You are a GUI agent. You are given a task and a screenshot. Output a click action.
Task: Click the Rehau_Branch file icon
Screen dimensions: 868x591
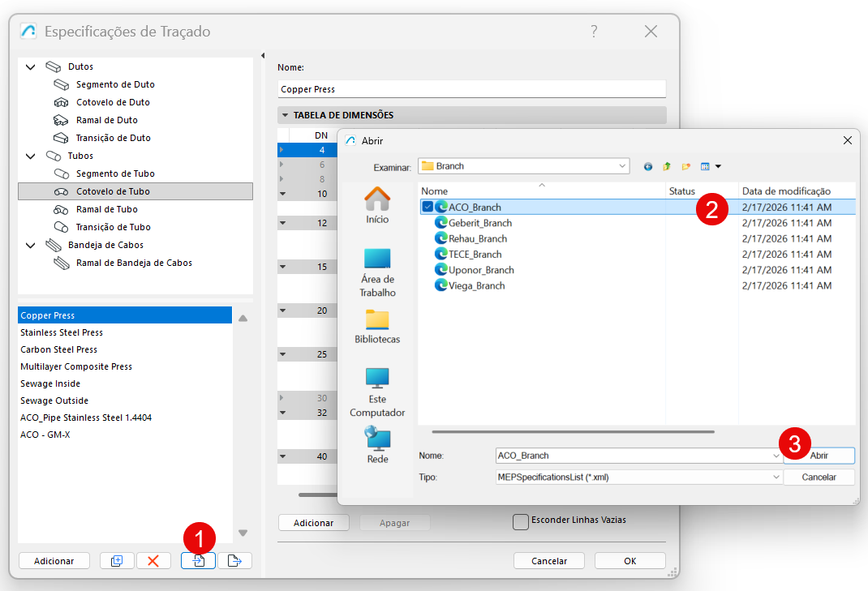coord(440,238)
